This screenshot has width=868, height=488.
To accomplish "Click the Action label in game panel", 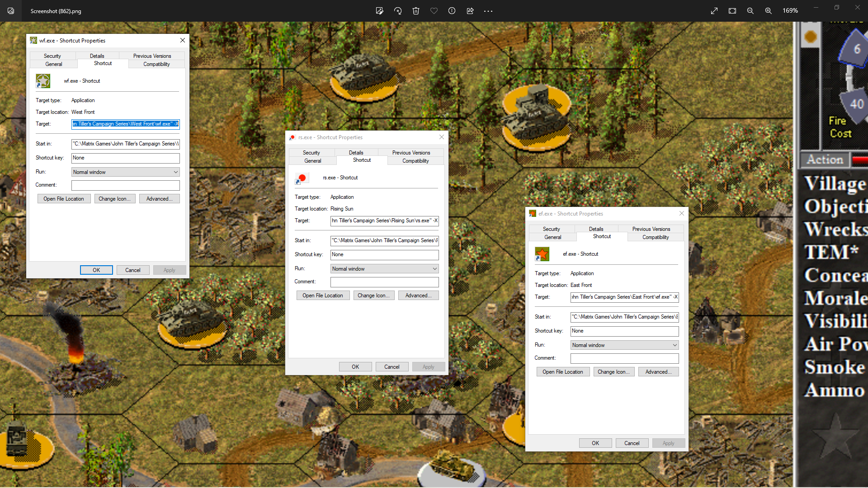I will pyautogui.click(x=825, y=160).
